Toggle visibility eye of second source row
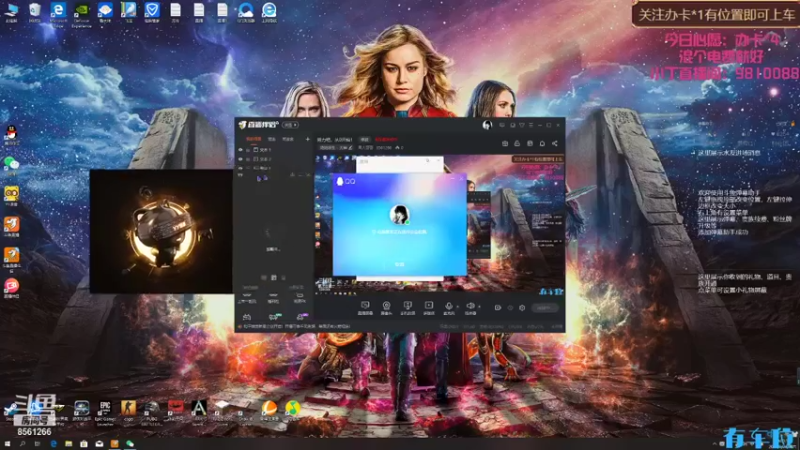Screen dimensions: 800x450 point(241,159)
